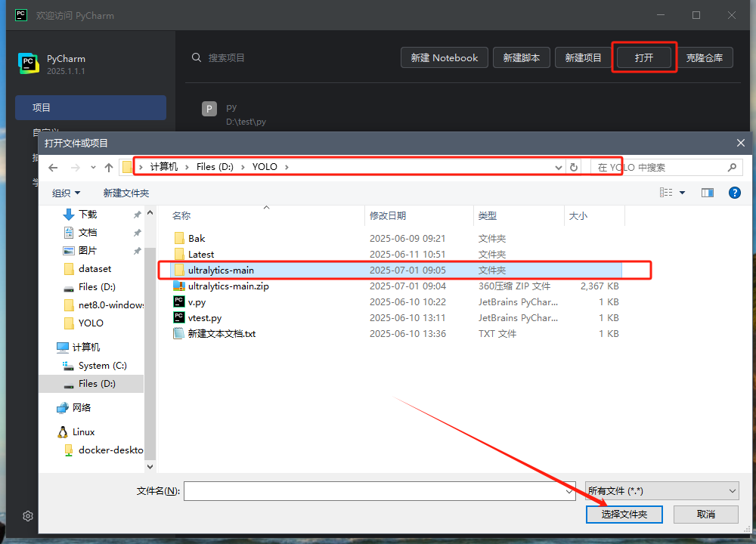The width and height of the screenshot is (756, 544).
Task: Expand breadcrumb arrow after YOLO
Action: pyautogui.click(x=287, y=167)
